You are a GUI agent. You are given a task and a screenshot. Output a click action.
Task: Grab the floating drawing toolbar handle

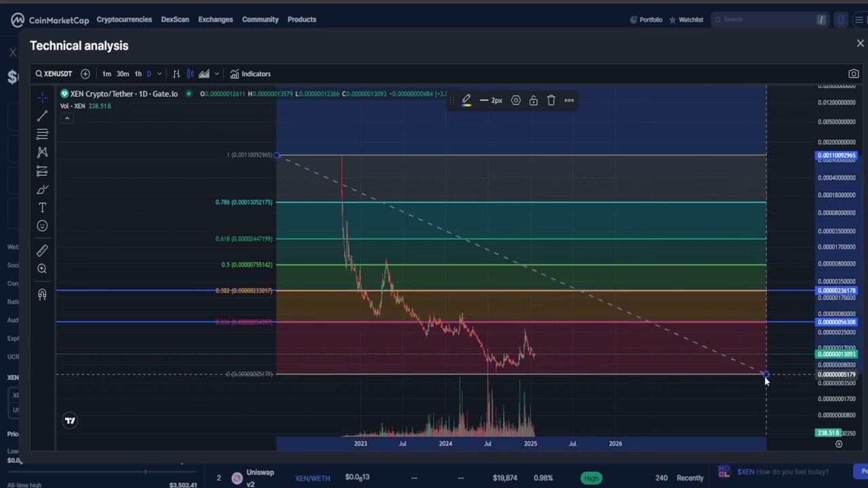pyautogui.click(x=452, y=100)
